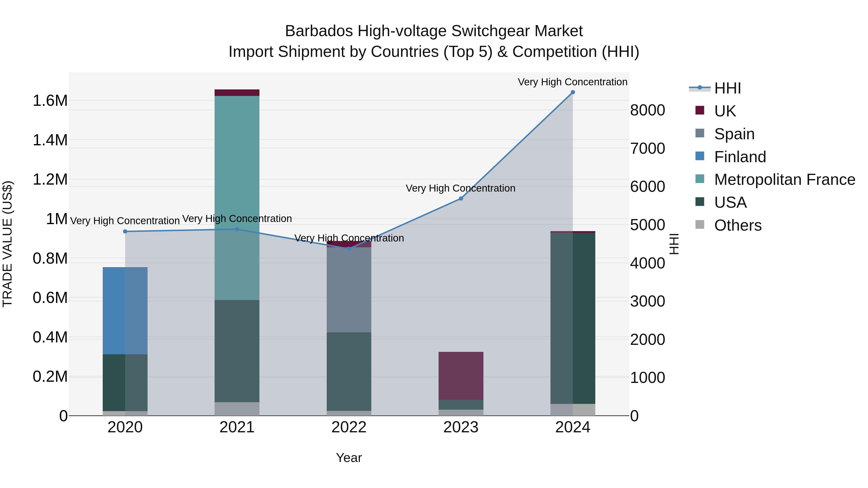The width and height of the screenshot is (868, 488).
Task: Click the Spain bar segment in 2022
Action: tap(349, 290)
